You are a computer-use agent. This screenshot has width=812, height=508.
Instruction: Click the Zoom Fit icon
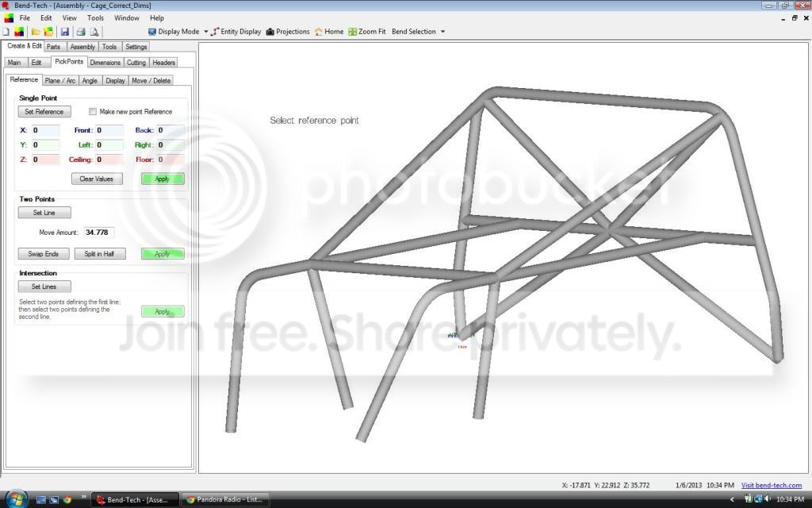[352, 32]
